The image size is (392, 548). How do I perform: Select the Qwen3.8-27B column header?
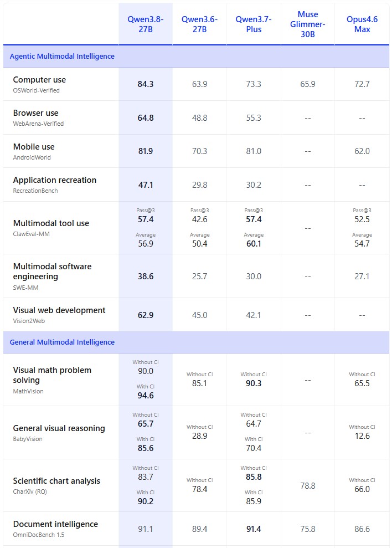click(x=146, y=24)
